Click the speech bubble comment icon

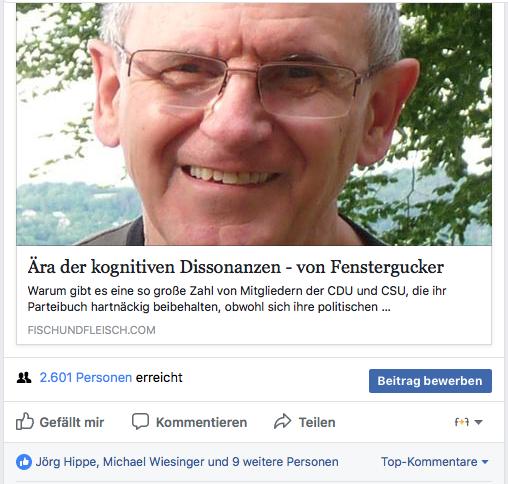pos(140,421)
